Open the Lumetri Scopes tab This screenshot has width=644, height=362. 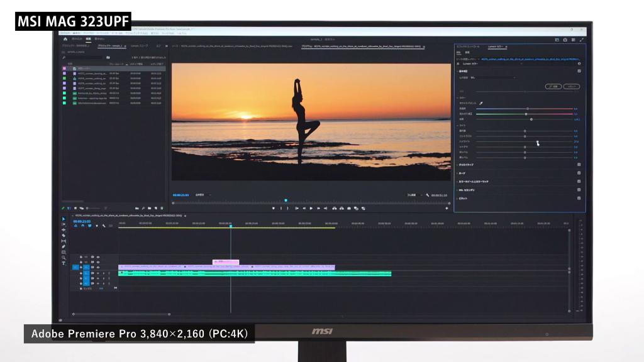(140, 46)
